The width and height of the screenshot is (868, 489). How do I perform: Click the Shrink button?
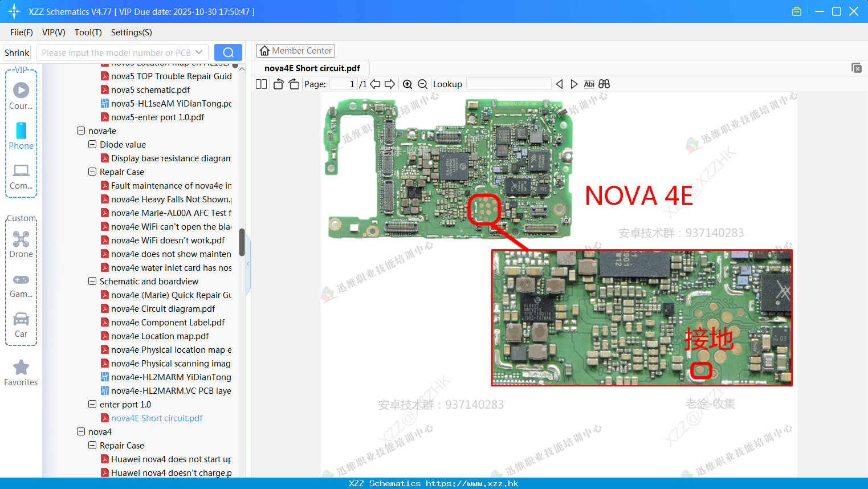coord(17,52)
